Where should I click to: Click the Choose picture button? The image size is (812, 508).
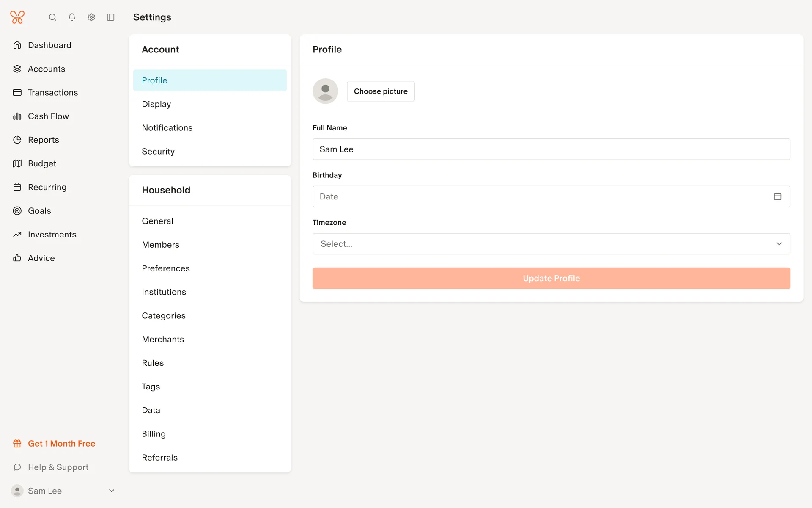pyautogui.click(x=381, y=91)
